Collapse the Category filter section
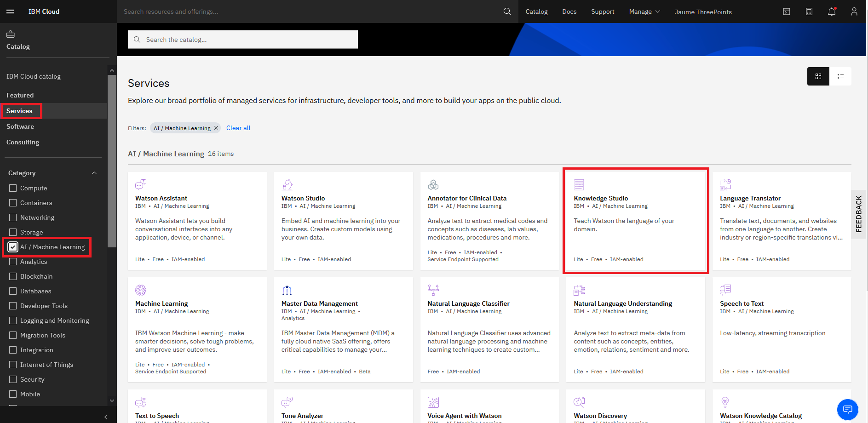Screen dimensions: 868x423 pyautogui.click(x=94, y=173)
